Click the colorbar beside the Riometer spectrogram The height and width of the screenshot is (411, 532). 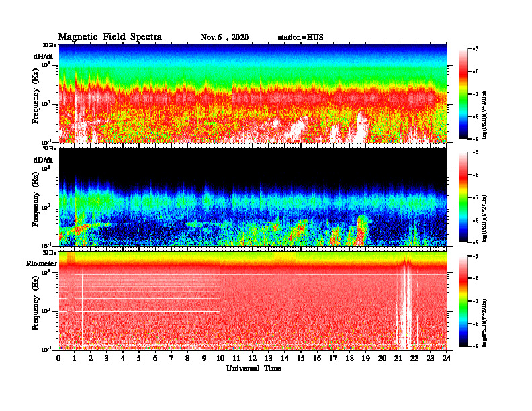[x=463, y=301]
